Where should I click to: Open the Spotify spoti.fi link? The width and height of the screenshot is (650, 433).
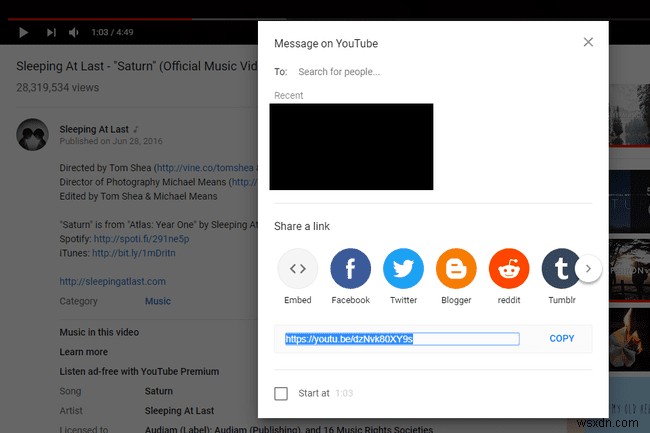[141, 239]
